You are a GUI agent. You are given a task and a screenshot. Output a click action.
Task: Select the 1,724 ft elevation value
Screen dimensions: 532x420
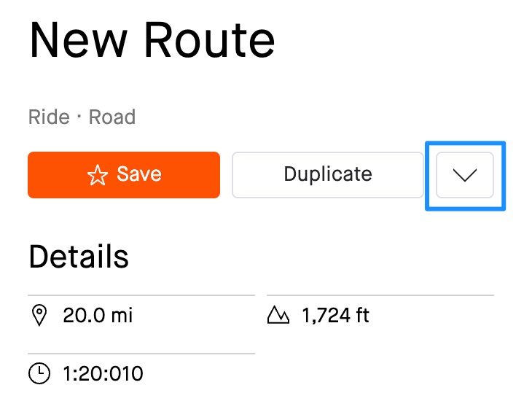(335, 316)
